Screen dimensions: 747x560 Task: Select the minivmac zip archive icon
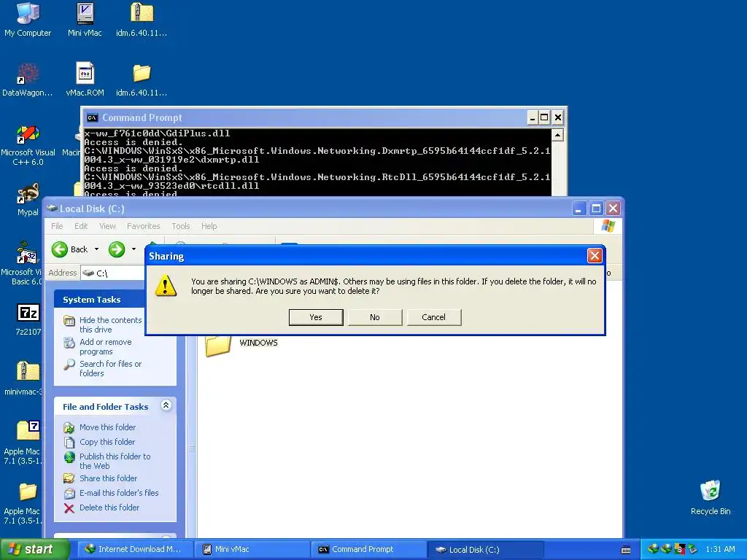(x=28, y=371)
